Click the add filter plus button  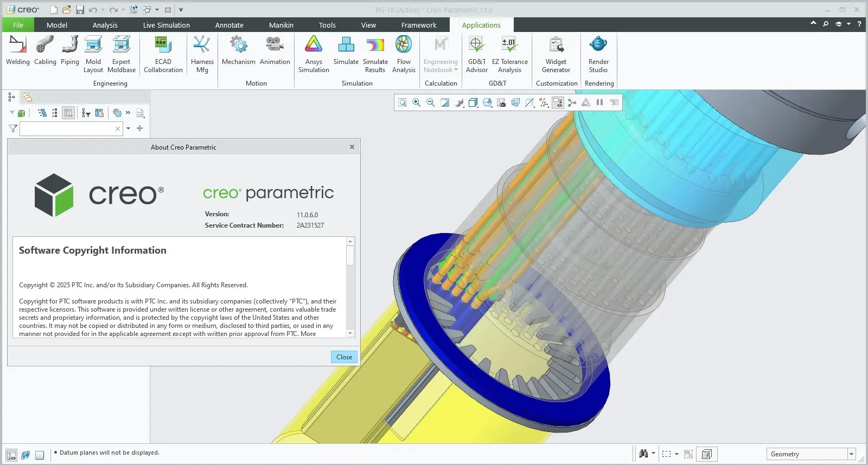[140, 128]
